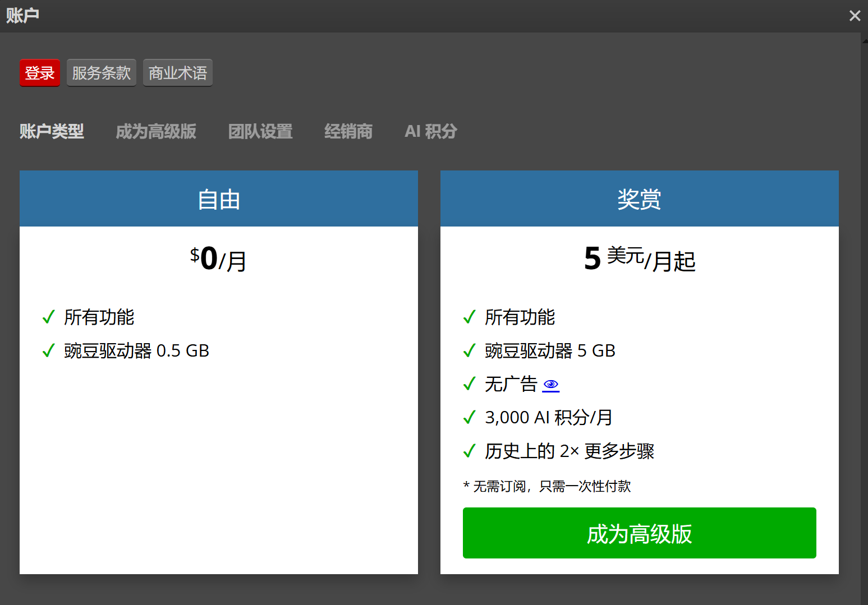The width and height of the screenshot is (868, 605).
Task: Click the eye icon next to 无广告
Action: 551,385
